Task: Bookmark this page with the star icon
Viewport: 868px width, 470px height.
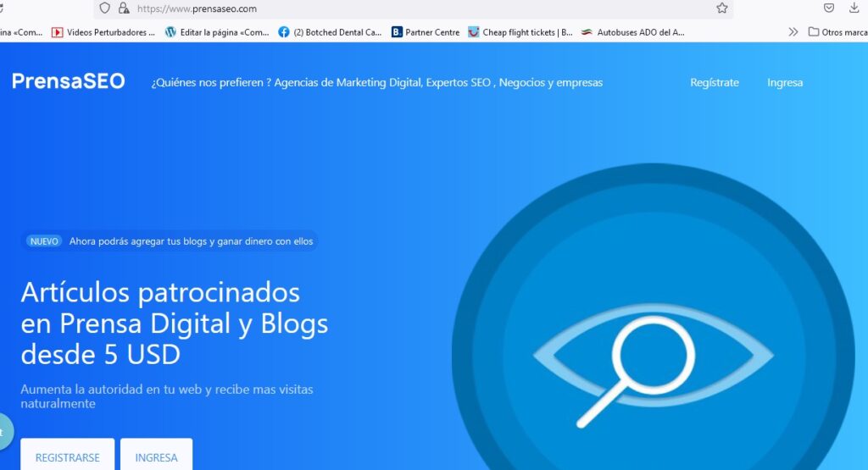Action: coord(722,8)
